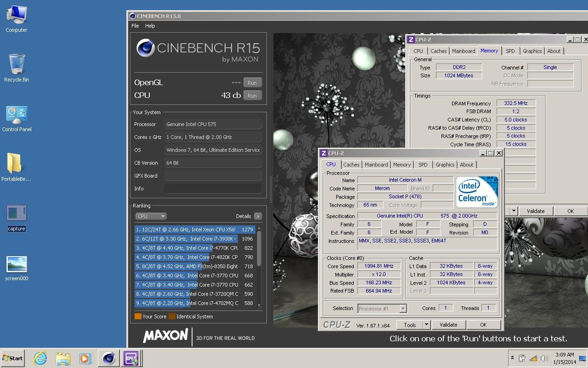Image resolution: width=588 pixels, height=368 pixels.
Task: Click the Cinebench R15 logo sphere
Action: [146, 48]
